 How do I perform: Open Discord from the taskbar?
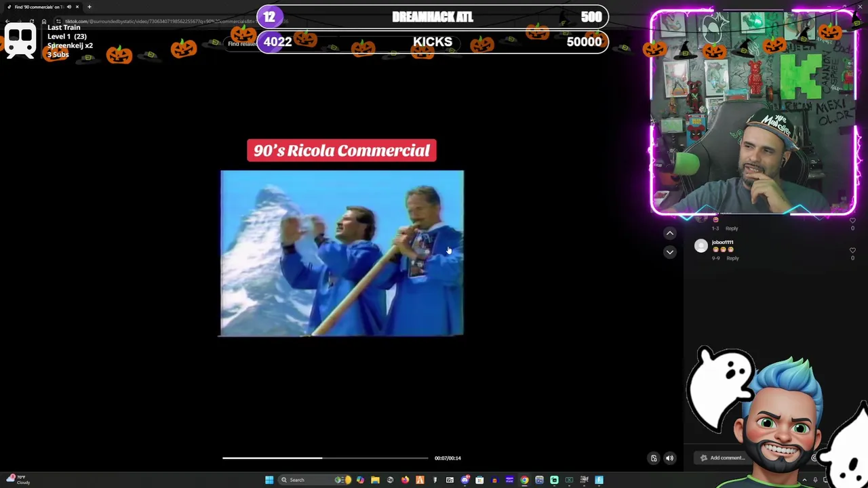coord(465,480)
